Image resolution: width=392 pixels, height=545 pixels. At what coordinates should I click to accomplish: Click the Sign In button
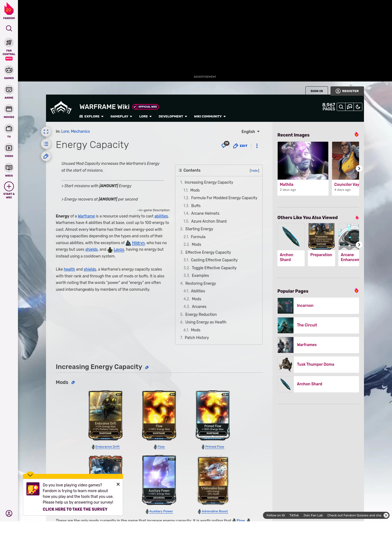(x=317, y=91)
